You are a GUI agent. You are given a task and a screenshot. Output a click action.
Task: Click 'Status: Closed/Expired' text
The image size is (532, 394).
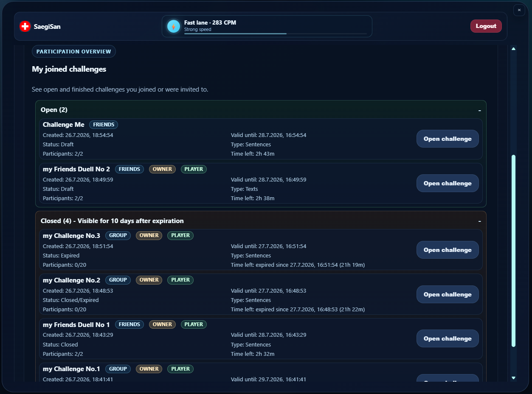(x=70, y=300)
